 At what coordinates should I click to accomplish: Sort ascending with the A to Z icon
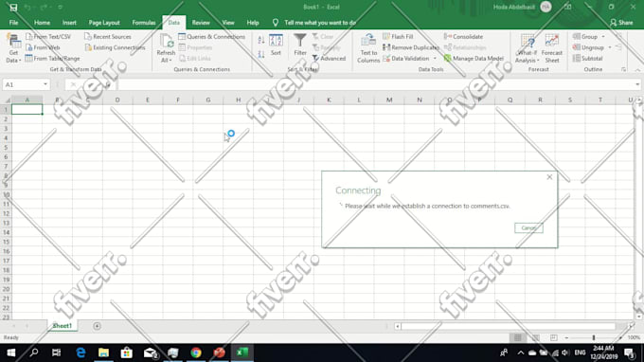pyautogui.click(x=261, y=40)
